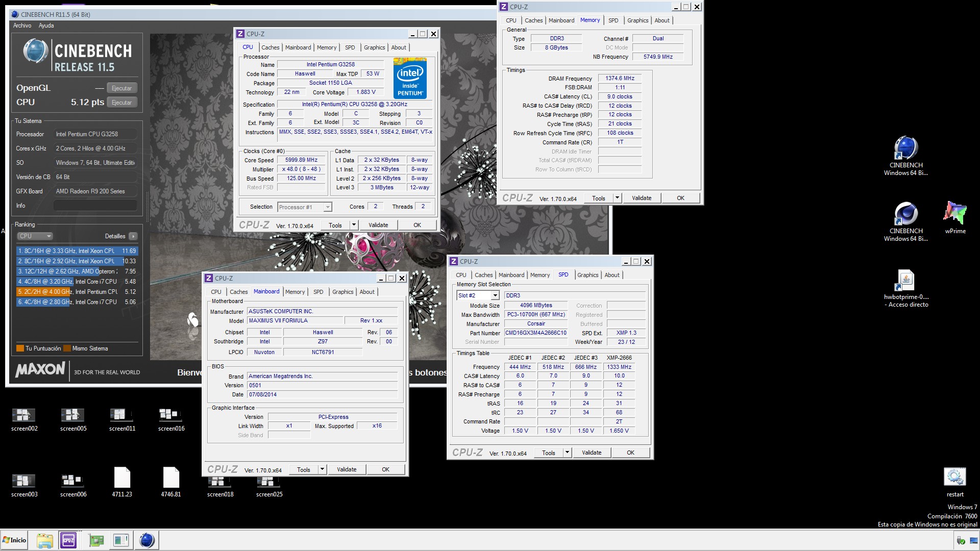Click the Mismo Sistema legend swatch
Image resolution: width=980 pixels, height=551 pixels.
[67, 348]
